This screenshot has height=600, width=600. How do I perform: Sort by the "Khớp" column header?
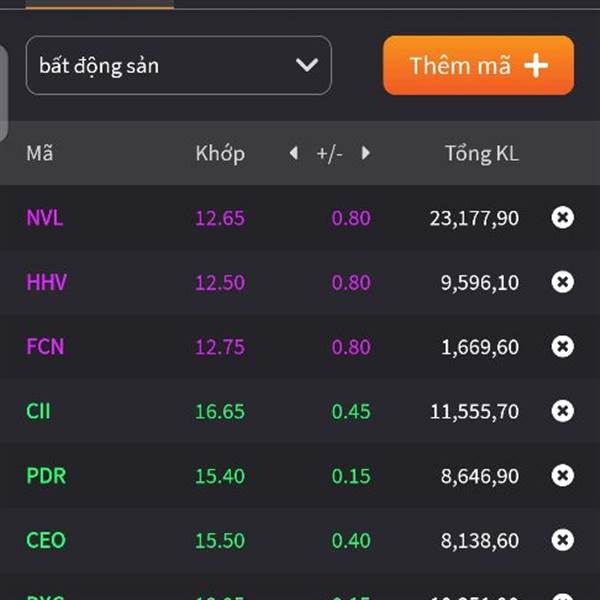point(220,153)
